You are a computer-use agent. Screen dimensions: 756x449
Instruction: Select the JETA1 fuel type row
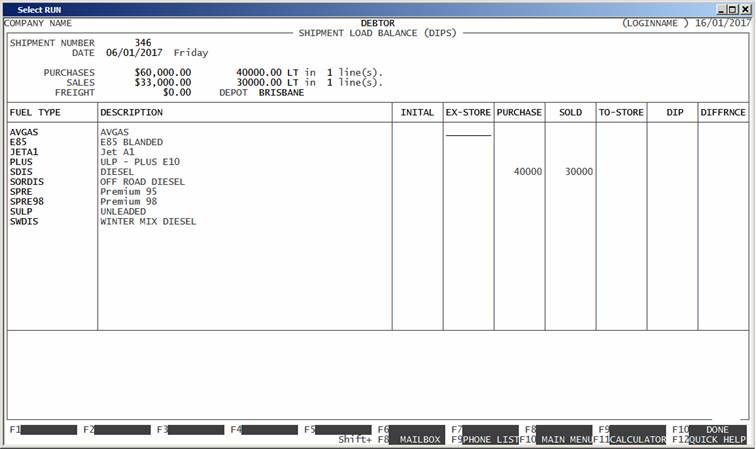pyautogui.click(x=24, y=152)
